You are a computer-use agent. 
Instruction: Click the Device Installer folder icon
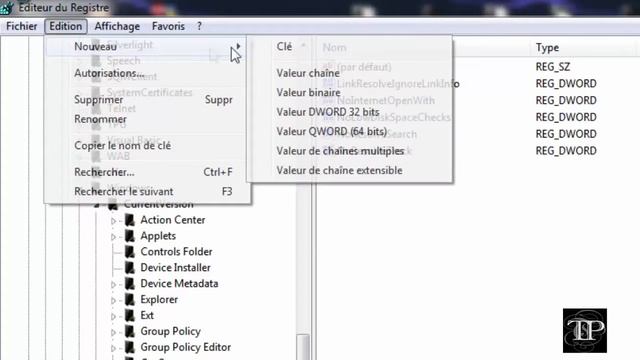tap(130, 268)
